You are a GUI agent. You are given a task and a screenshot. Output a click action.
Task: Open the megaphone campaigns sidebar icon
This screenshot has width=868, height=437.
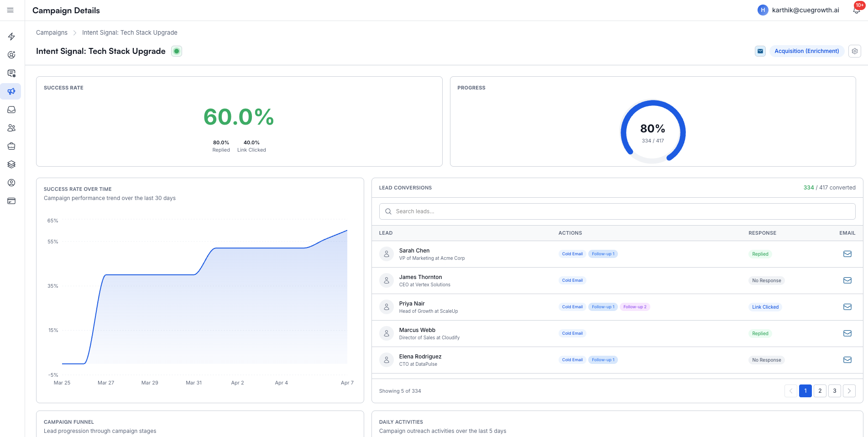click(x=11, y=91)
